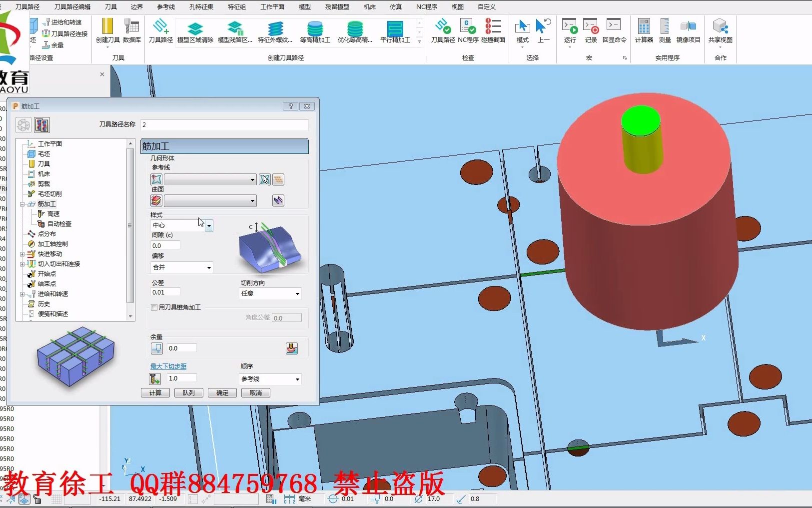Expand the 进给和转速 tree node
This screenshot has width=812, height=508.
click(22, 294)
